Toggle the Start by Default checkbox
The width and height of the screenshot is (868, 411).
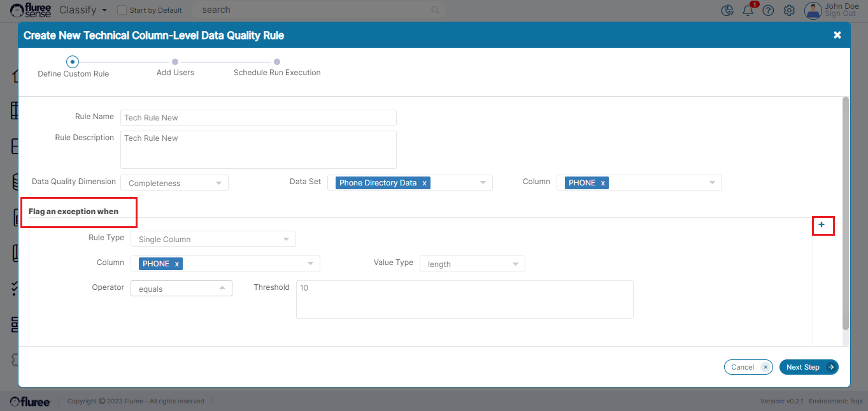pyautogui.click(x=122, y=10)
